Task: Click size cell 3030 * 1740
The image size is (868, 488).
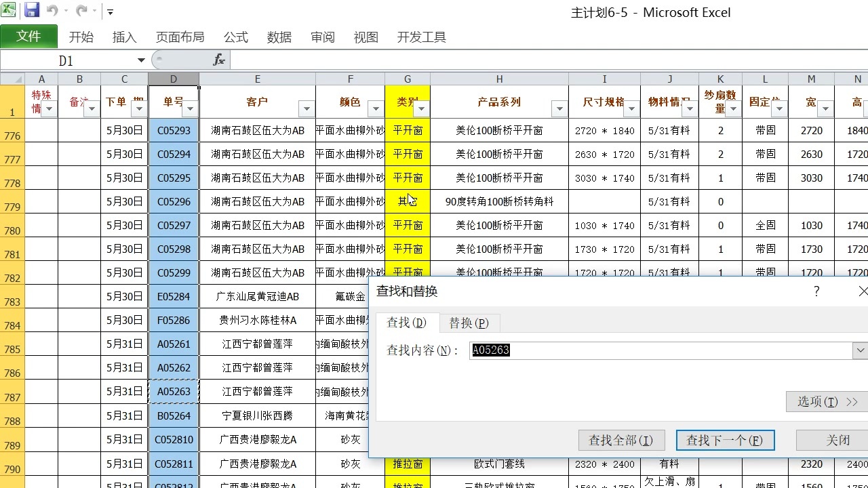Action: pos(604,178)
